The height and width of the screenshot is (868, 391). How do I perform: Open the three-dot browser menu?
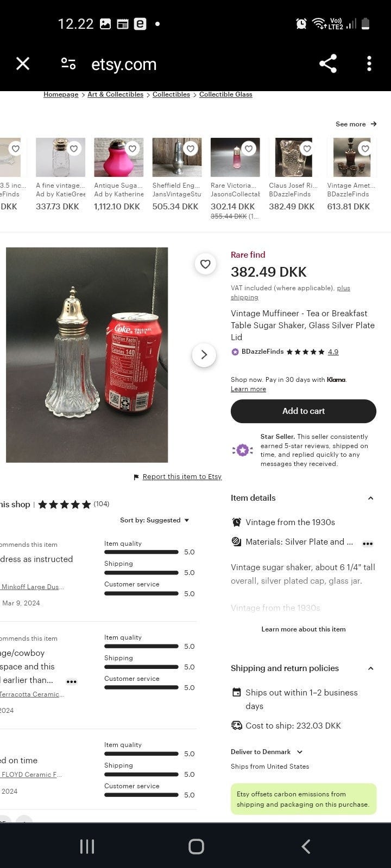tap(369, 64)
